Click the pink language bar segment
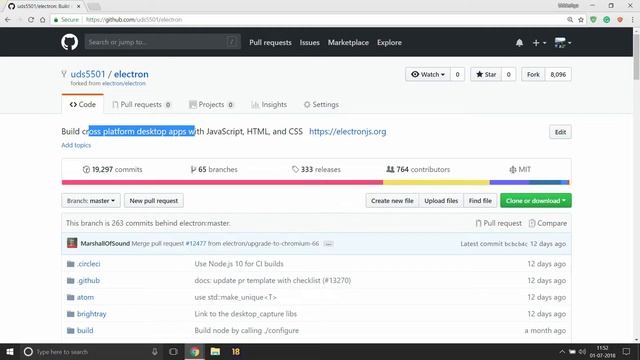 coord(222,182)
